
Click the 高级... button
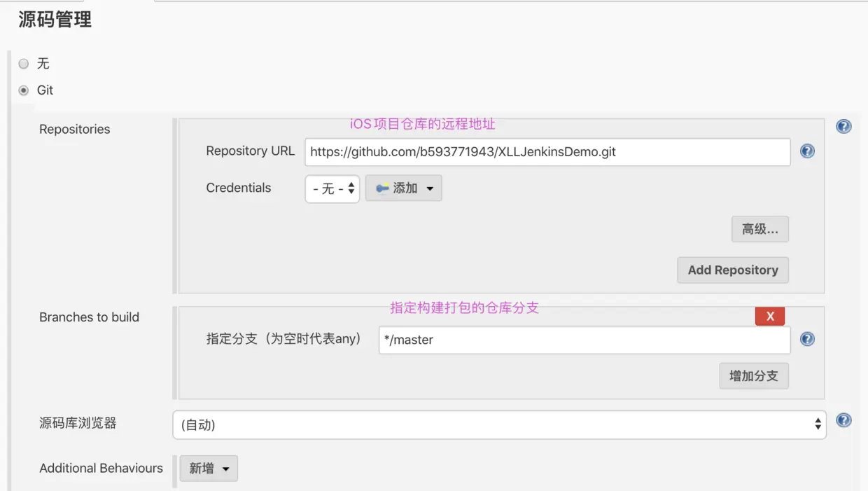pyautogui.click(x=760, y=229)
